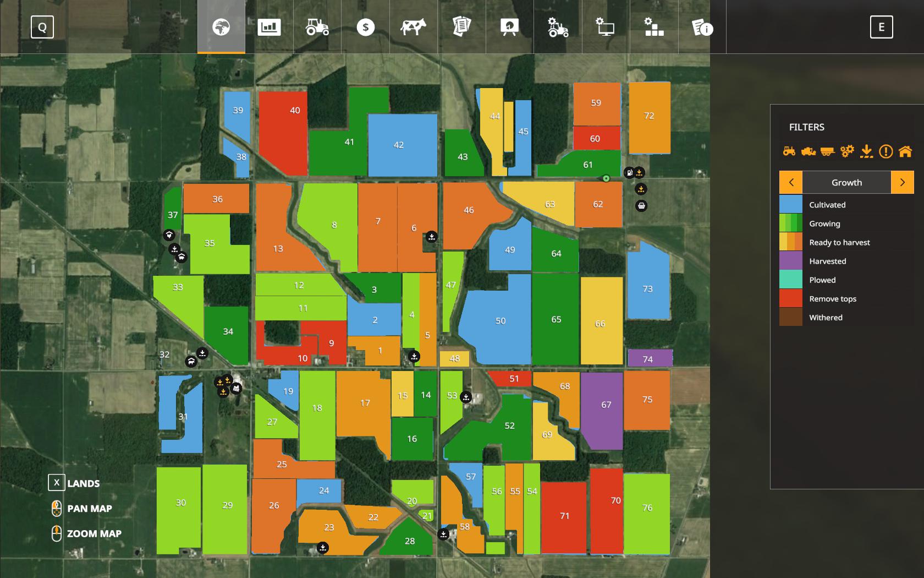
Task: Open the Prices tab with dollar icon
Action: pos(365,27)
